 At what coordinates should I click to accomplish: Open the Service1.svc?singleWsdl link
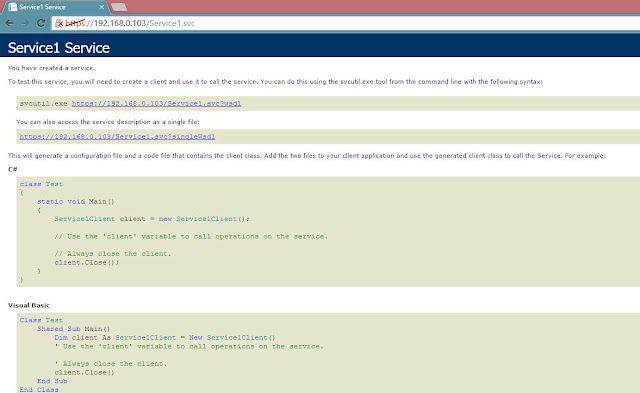117,137
